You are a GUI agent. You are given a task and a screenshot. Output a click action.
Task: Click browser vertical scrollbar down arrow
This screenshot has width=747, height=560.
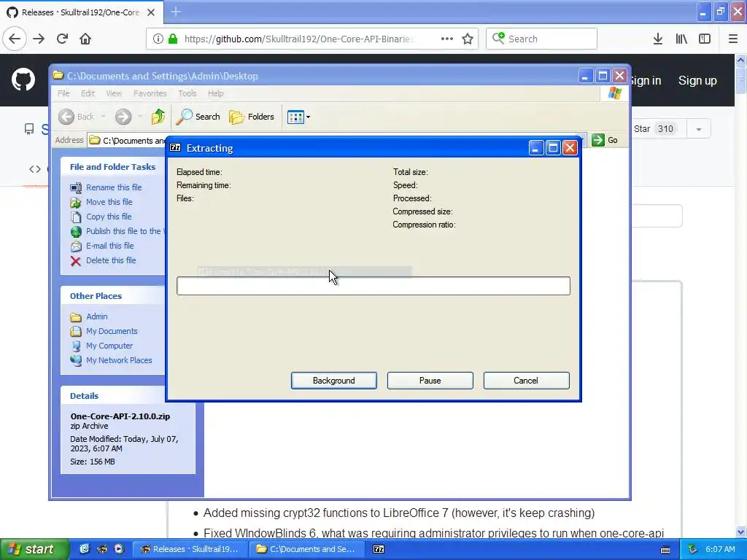click(741, 532)
